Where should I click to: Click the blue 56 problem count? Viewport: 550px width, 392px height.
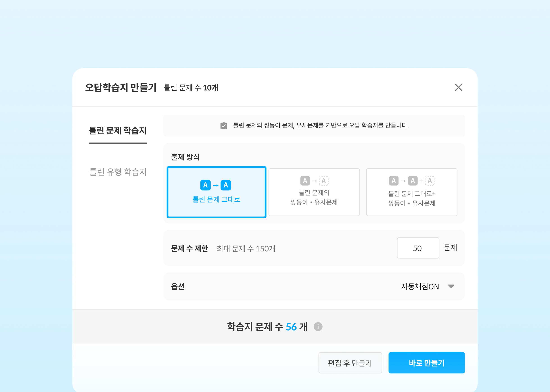291,327
